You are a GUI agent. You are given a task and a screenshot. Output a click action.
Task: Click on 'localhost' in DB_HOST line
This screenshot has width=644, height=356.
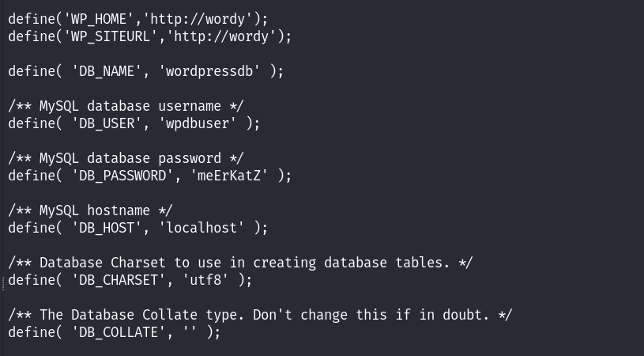point(201,228)
